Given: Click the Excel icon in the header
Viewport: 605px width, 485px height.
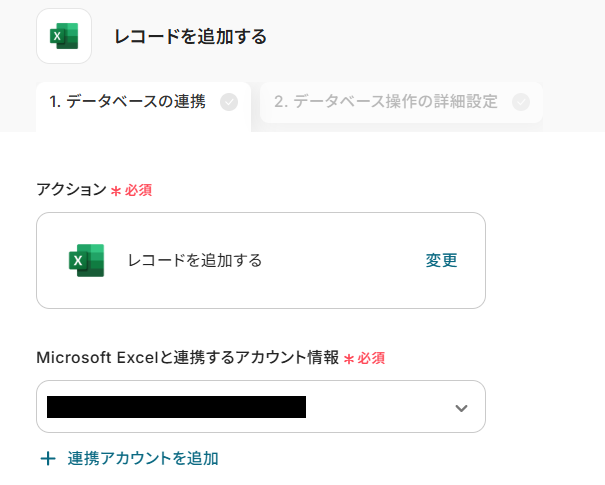Looking at the screenshot, I should pos(63,37).
